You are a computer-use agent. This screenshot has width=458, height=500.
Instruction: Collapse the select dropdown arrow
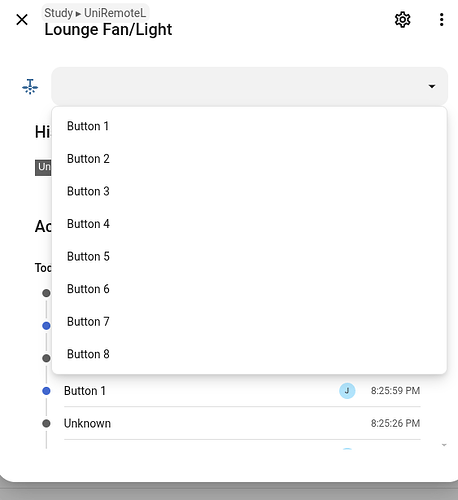tap(432, 86)
